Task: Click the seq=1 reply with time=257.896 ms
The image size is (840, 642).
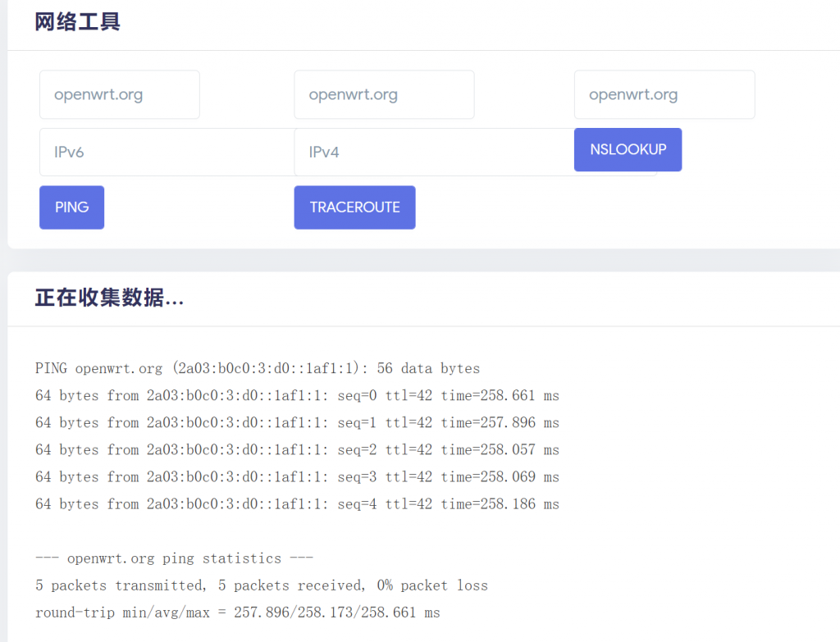Action: coord(297,423)
